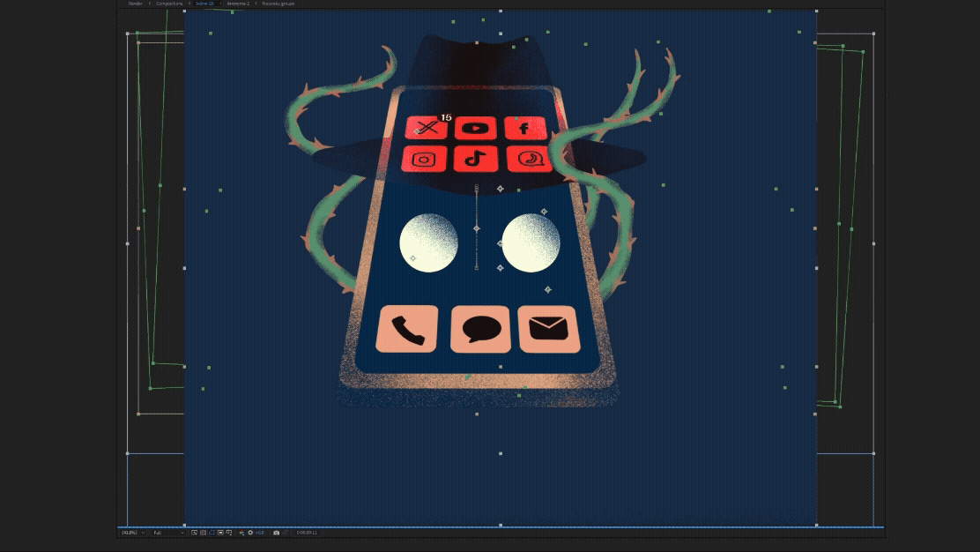Select the left white eye circle
This screenshot has height=552, width=980.
tap(428, 242)
